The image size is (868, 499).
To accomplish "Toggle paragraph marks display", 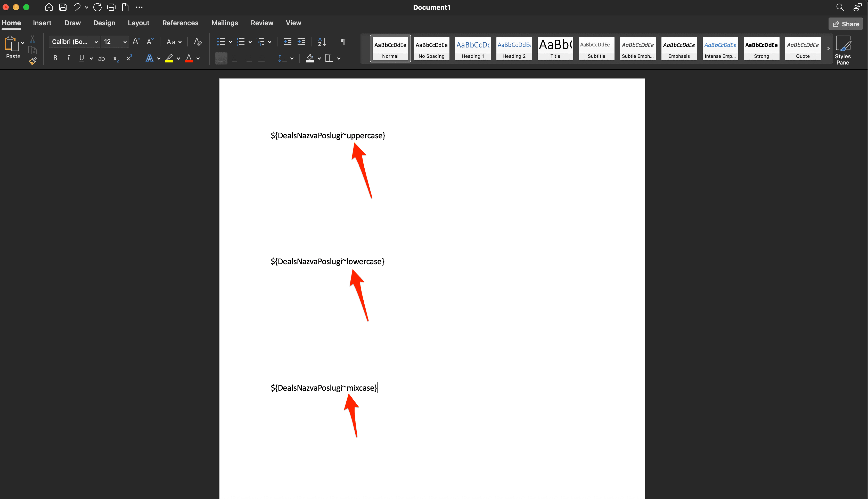I will point(343,42).
